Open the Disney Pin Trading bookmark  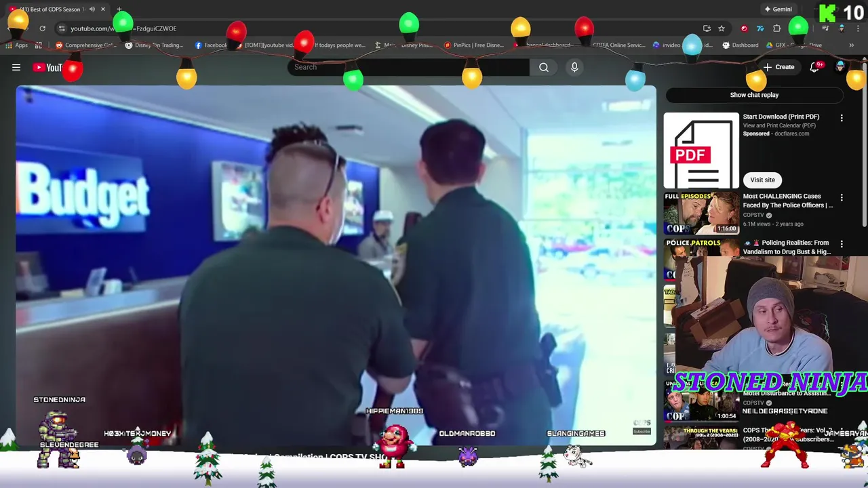155,45
